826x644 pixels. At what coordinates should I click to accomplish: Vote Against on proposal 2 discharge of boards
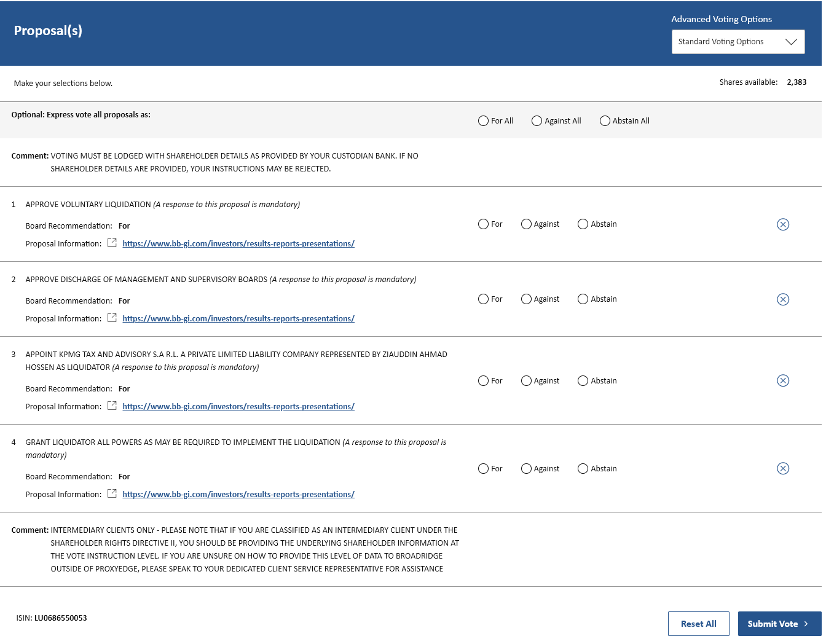tap(526, 299)
